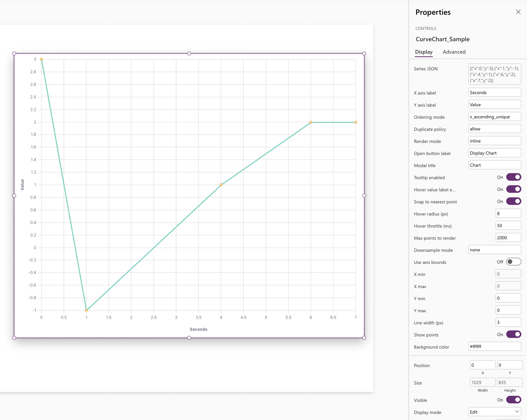The height and width of the screenshot is (420, 527).
Task: Disable Snap to nearest point
Action: 514,201
